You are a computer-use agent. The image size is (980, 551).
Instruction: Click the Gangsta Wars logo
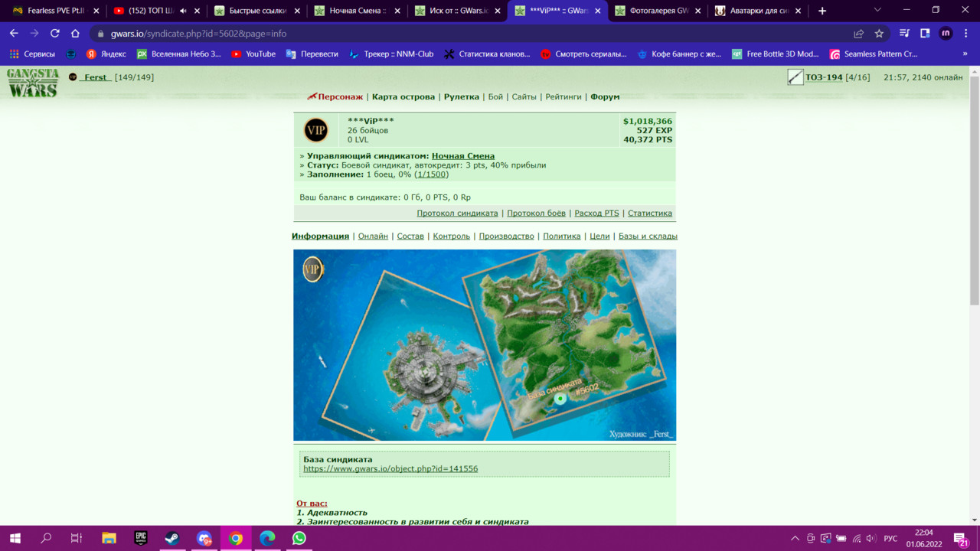point(33,83)
